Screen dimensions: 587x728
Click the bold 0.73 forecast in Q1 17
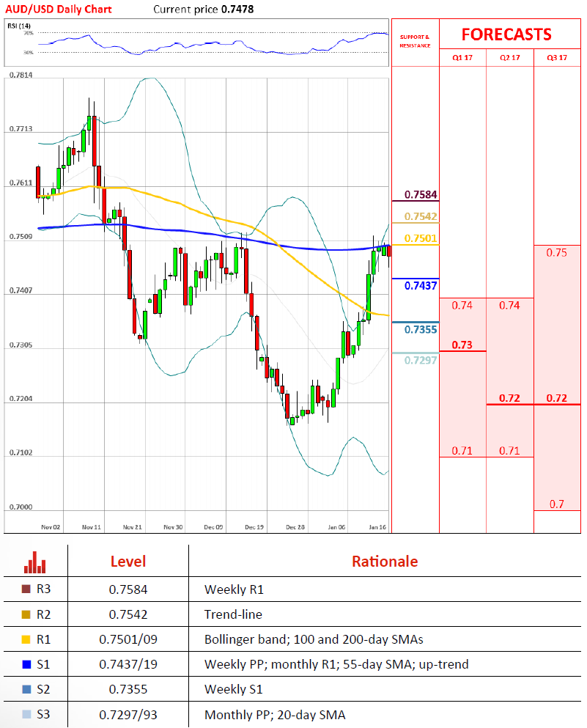(x=462, y=345)
